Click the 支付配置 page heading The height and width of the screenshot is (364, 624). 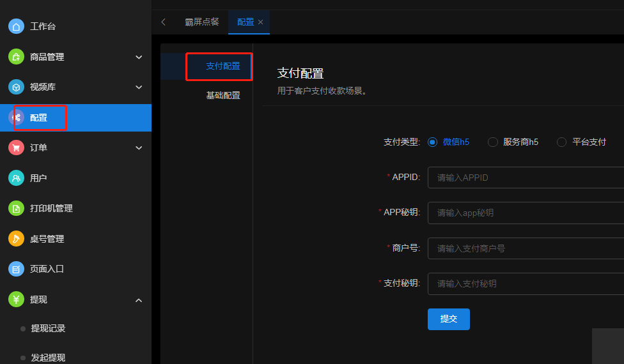coord(300,73)
